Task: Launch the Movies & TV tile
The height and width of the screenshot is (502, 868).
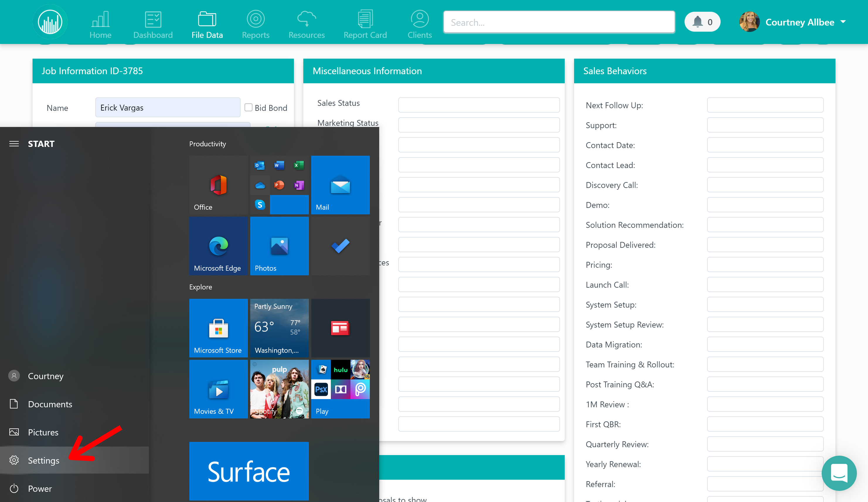Action: [x=218, y=389]
